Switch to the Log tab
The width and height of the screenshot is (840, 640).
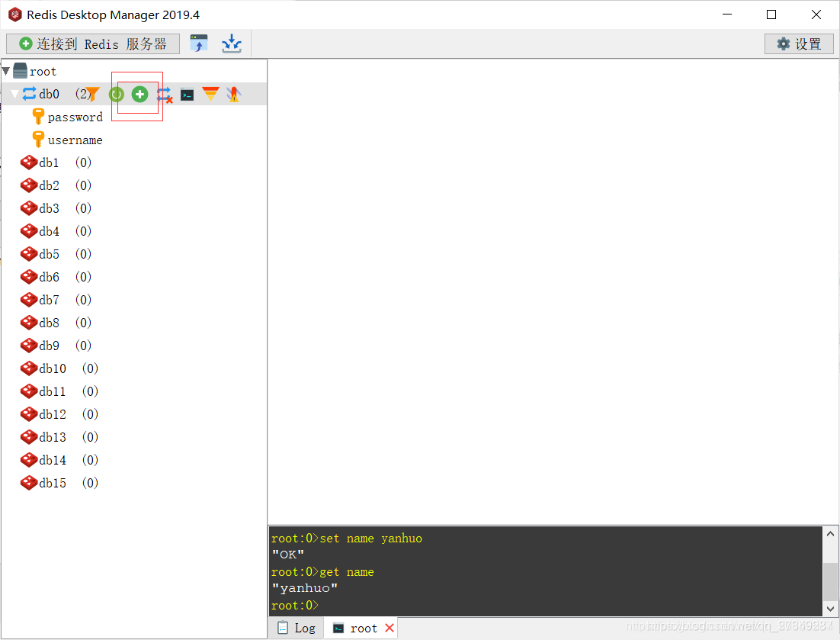tap(297, 629)
